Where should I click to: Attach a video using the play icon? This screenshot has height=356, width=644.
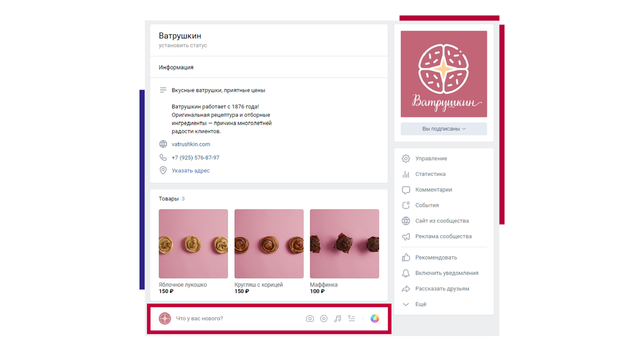(324, 318)
